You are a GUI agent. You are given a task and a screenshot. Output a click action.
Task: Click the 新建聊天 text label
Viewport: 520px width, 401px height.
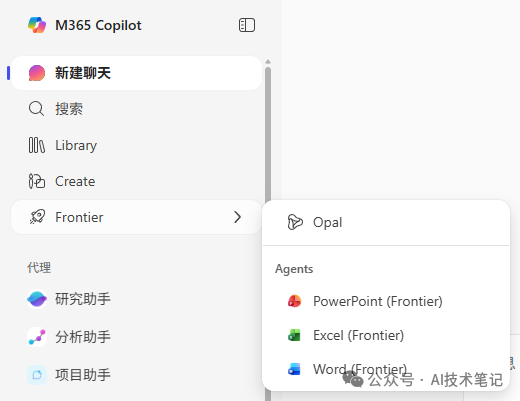83,73
